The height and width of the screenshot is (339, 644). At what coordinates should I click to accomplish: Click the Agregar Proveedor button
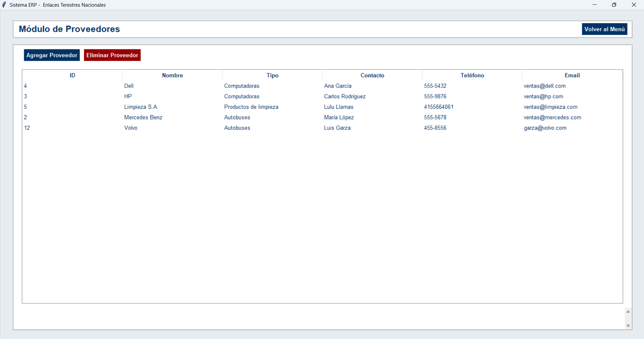pos(52,55)
